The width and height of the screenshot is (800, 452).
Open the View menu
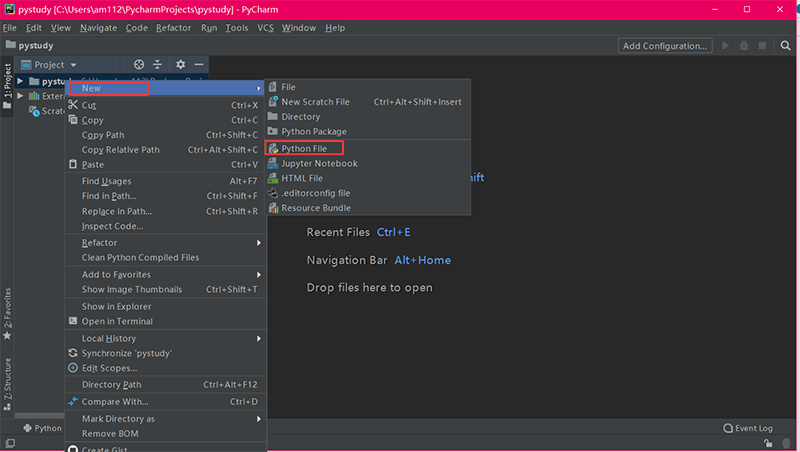point(61,28)
